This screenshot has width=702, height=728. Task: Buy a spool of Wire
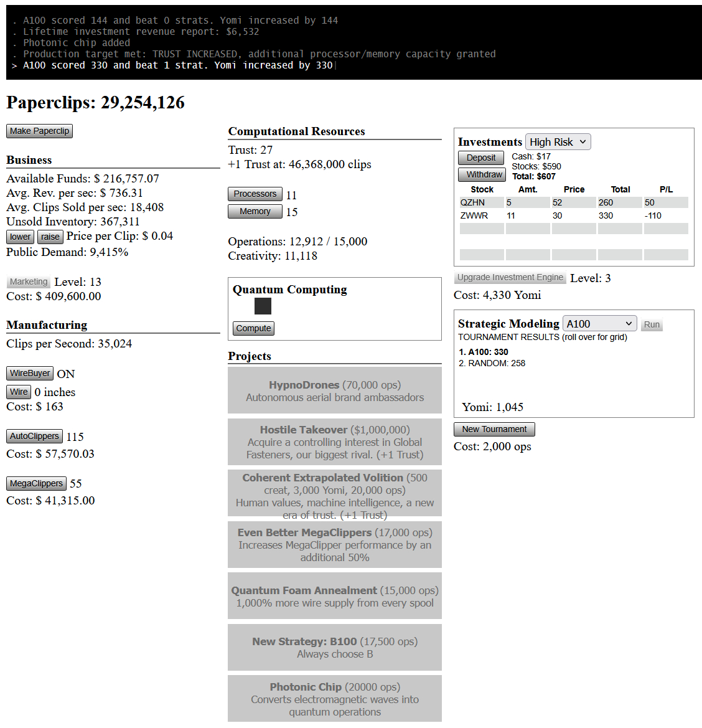click(x=19, y=392)
